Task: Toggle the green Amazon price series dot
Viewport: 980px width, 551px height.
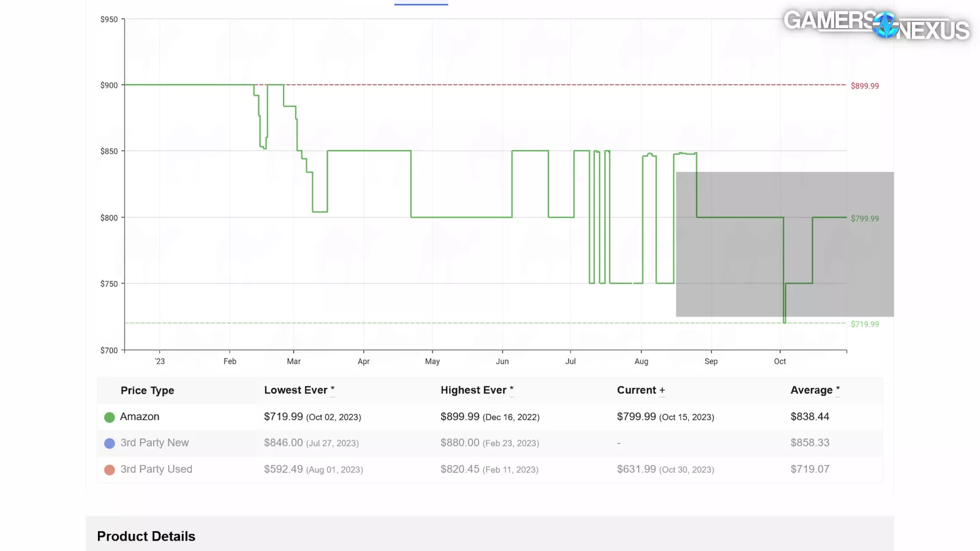Action: (110, 418)
